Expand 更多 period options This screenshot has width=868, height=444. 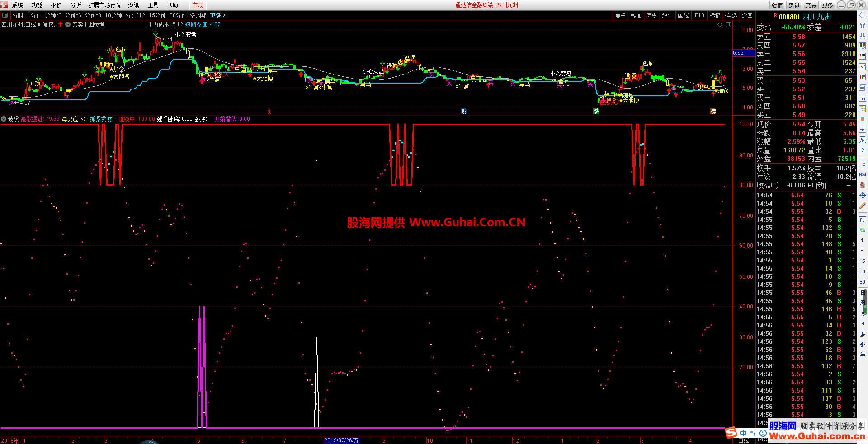[217, 15]
